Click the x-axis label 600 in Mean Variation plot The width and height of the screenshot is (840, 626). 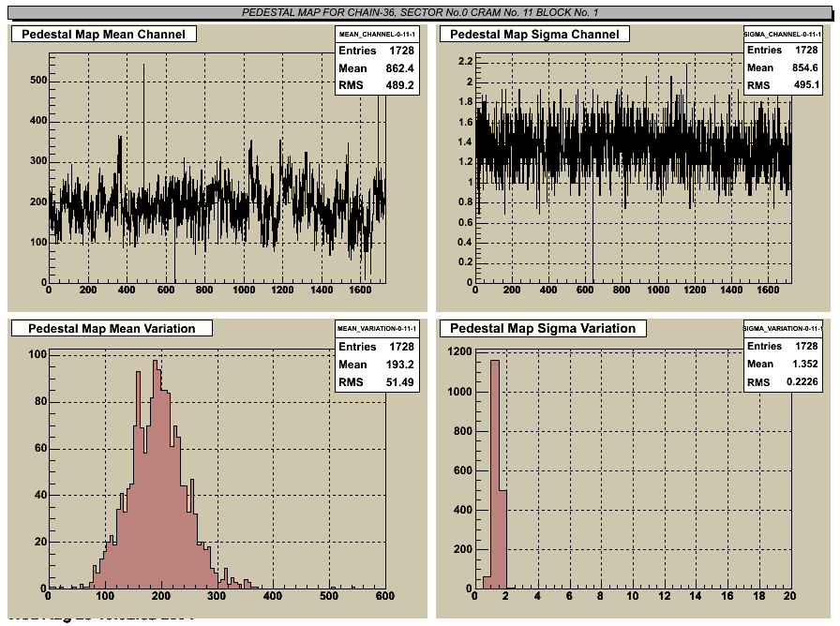coord(384,596)
